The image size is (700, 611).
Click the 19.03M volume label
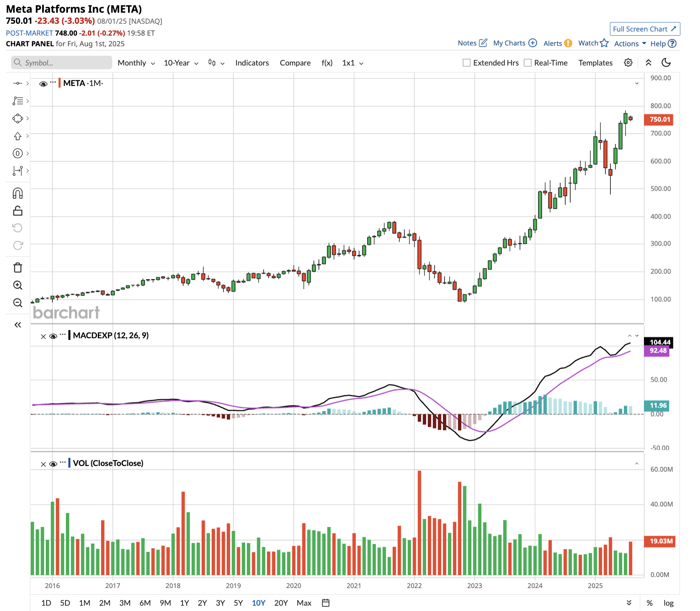point(659,541)
